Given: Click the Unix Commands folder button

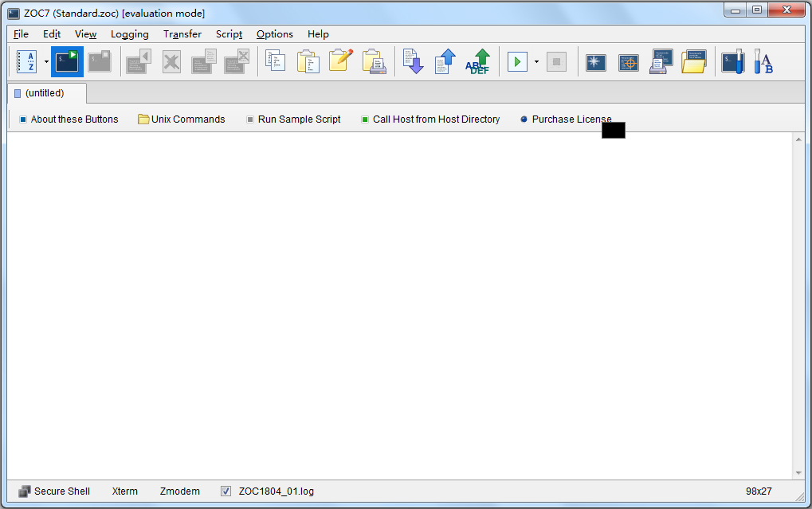Looking at the screenshot, I should [182, 119].
